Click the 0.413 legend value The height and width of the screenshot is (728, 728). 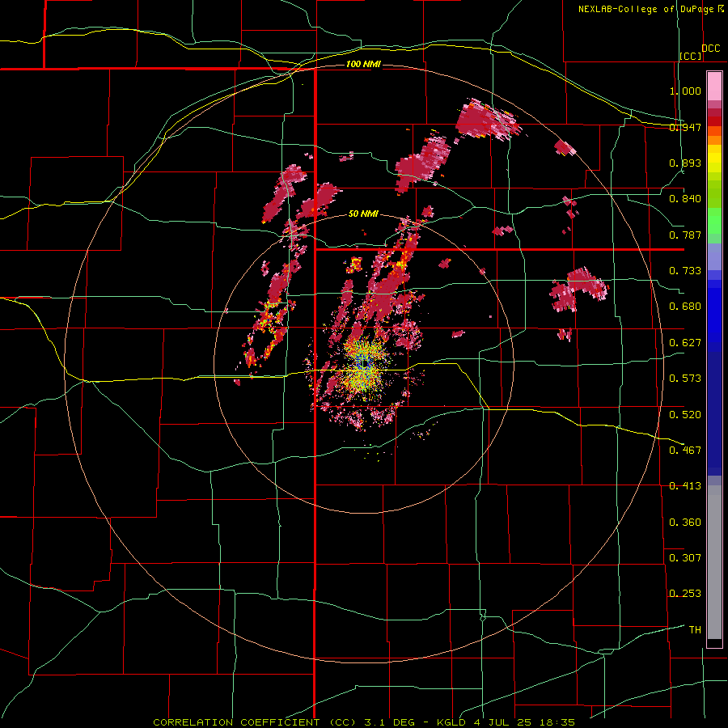tap(685, 486)
